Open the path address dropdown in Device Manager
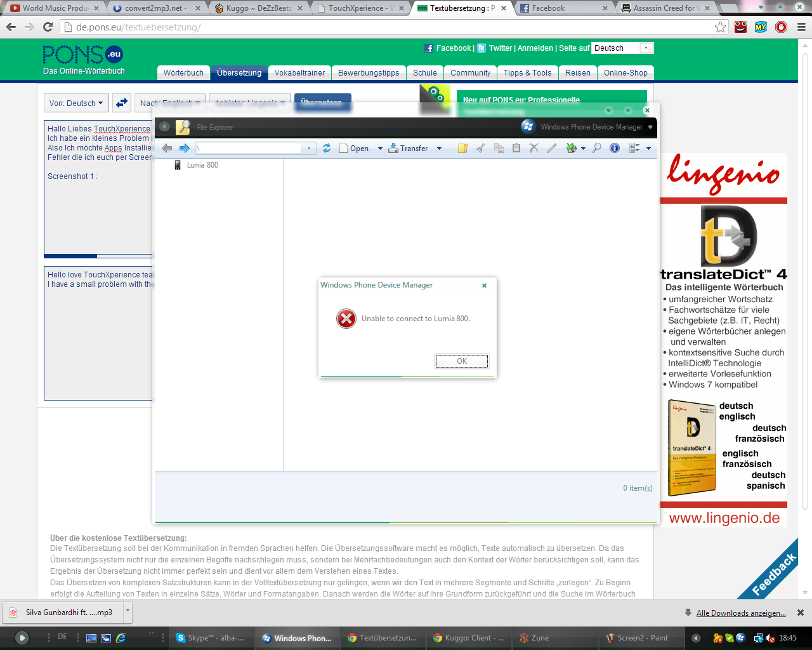This screenshot has width=812, height=650. coord(309,149)
